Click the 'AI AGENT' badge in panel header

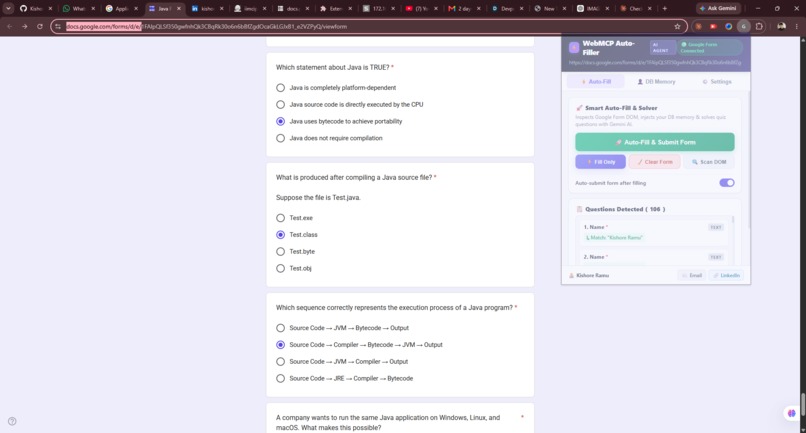[662, 48]
